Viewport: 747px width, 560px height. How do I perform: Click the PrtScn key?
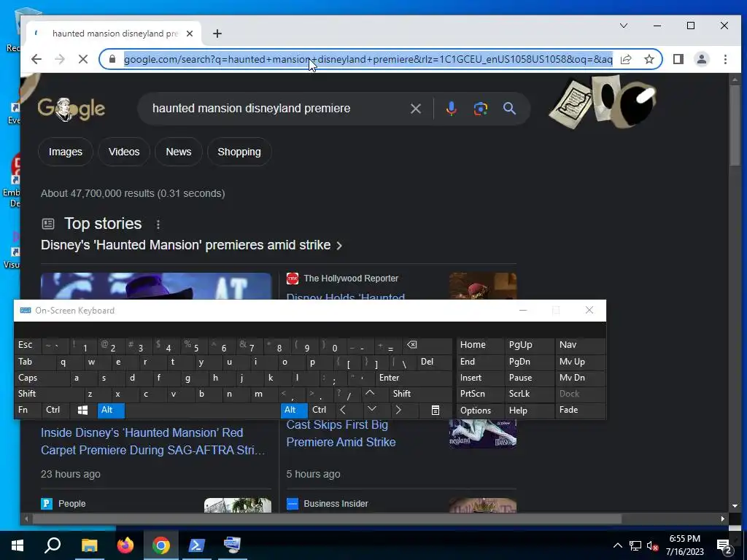480,394
